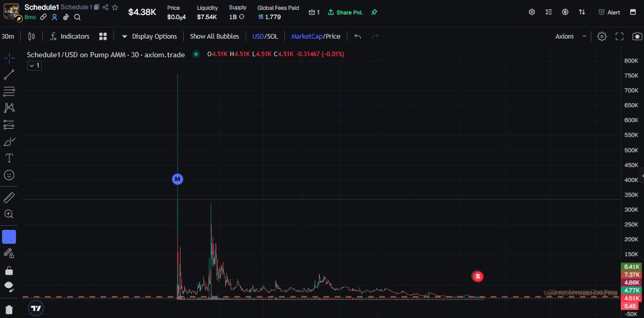The height and width of the screenshot is (318, 644).
Task: Open the Fibonacci retracement tool
Action: pyautogui.click(x=9, y=91)
